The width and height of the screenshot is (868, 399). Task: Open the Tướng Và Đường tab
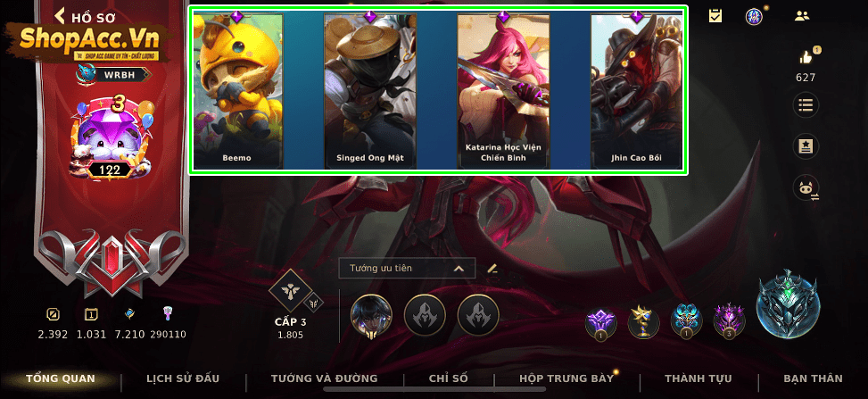tap(325, 378)
